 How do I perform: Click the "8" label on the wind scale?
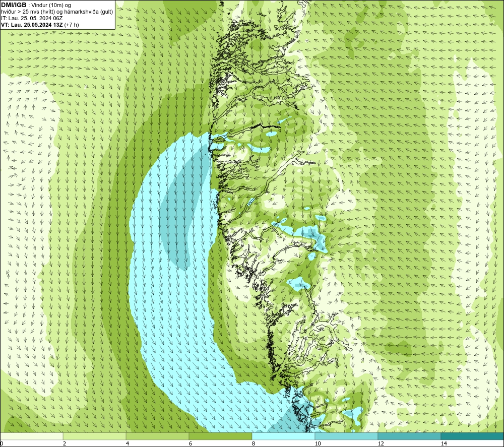click(254, 443)
